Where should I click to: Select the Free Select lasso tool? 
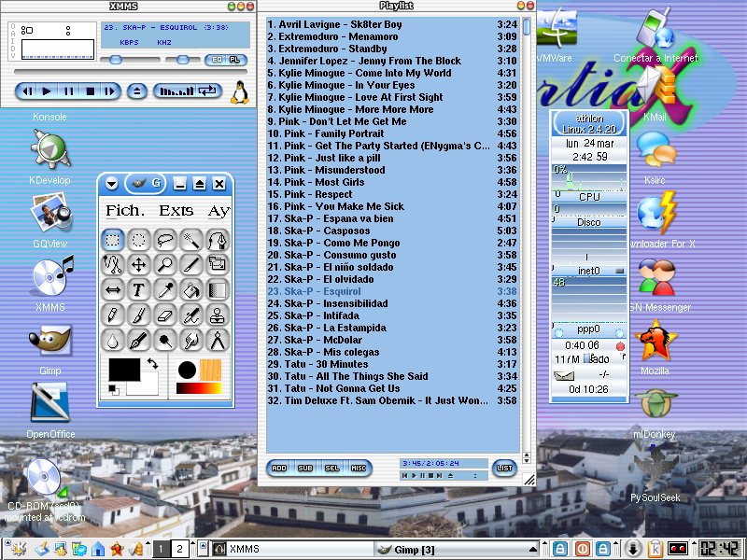pyautogui.click(x=165, y=240)
